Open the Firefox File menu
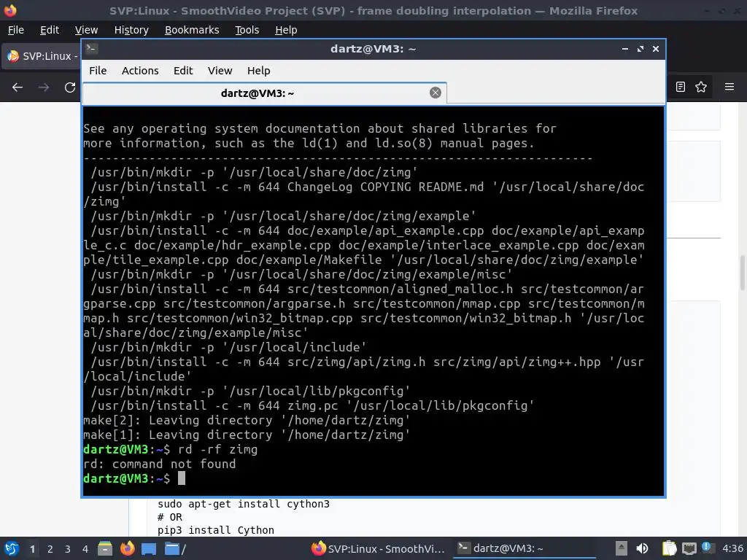The height and width of the screenshot is (560, 747). (x=16, y=30)
